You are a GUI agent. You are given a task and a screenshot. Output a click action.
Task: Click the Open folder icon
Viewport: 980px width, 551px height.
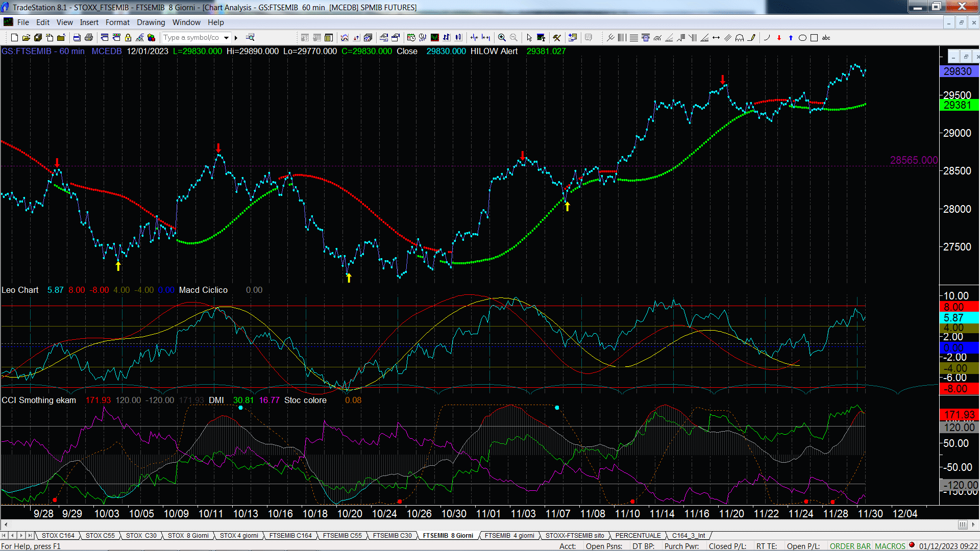tap(26, 38)
